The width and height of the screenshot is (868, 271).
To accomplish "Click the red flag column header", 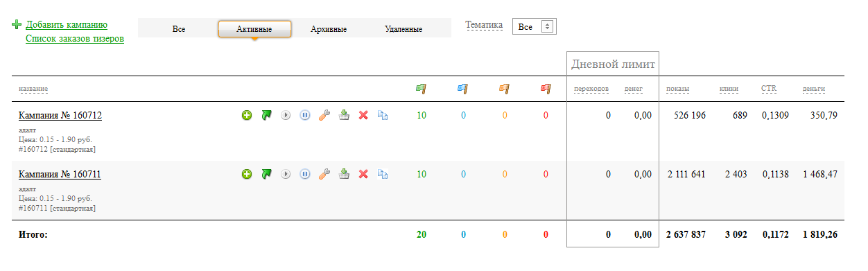I will coord(546,88).
